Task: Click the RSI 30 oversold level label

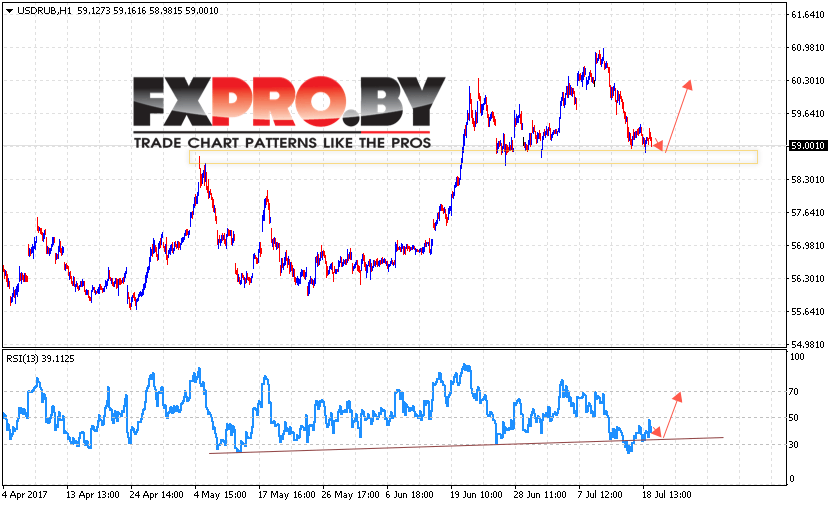Action: (794, 445)
